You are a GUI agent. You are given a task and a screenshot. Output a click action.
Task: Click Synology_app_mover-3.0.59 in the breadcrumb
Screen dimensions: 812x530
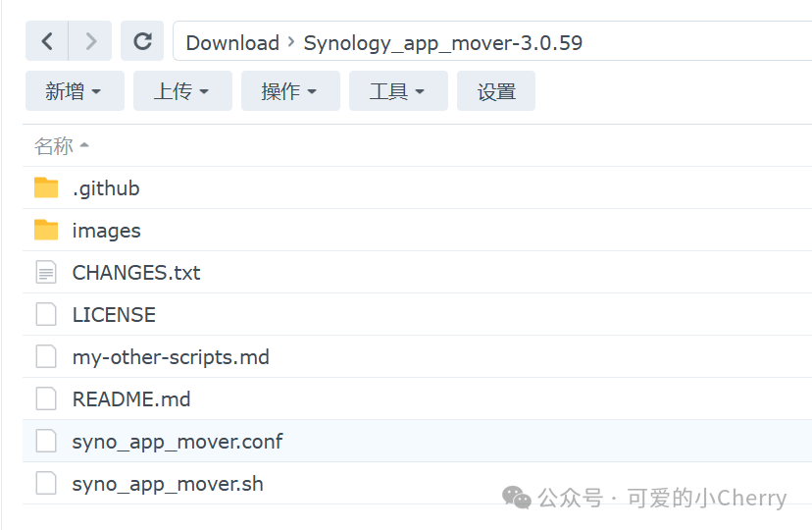click(442, 43)
